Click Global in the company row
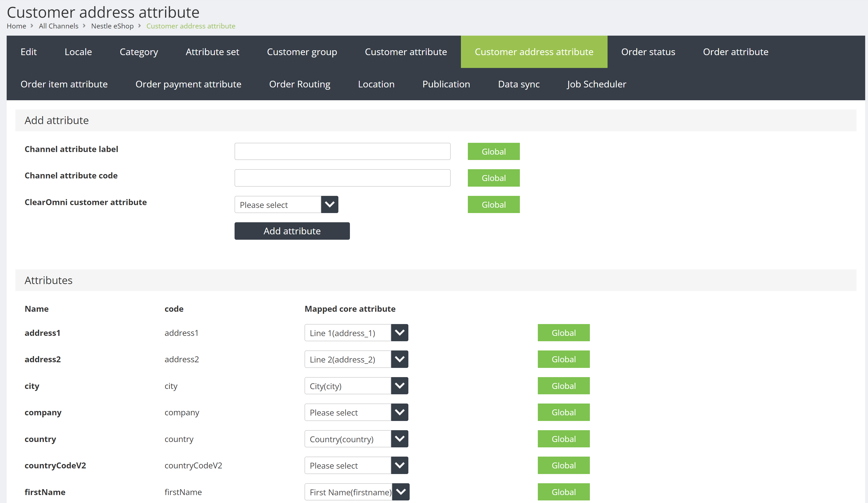868x503 pixels. point(563,413)
